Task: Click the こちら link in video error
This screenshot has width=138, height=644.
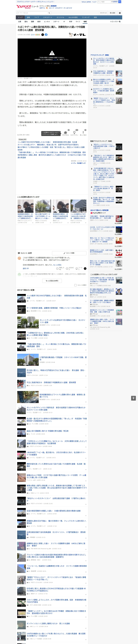Action: tap(55, 60)
